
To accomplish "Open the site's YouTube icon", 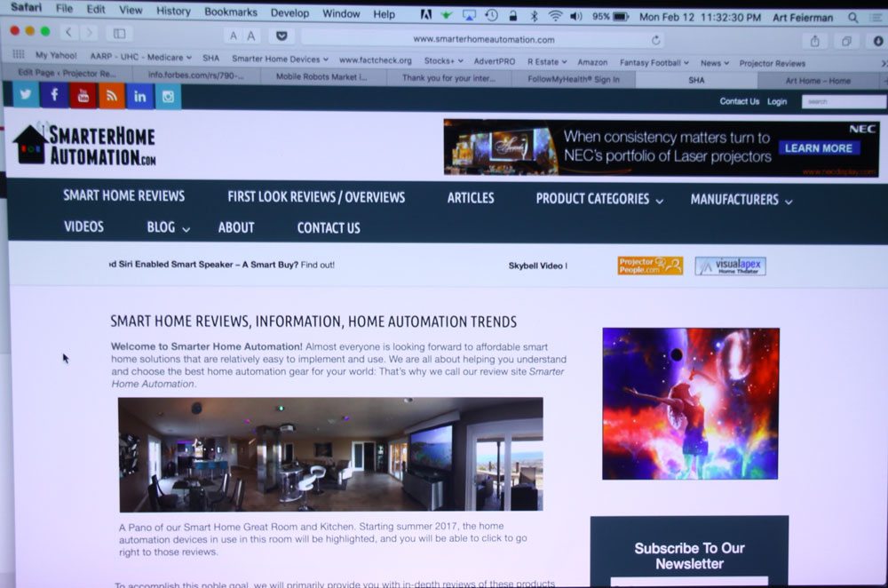I will (x=83, y=95).
